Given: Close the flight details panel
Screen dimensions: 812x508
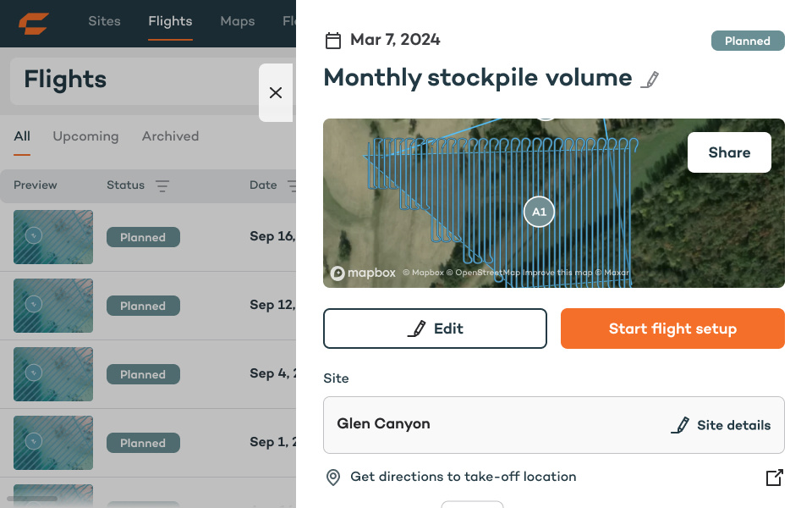Looking at the screenshot, I should click(276, 93).
